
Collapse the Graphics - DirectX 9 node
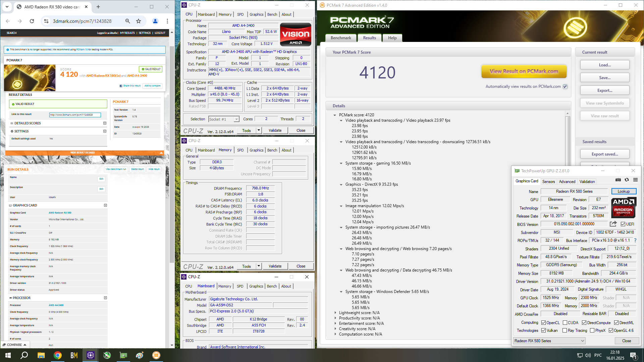(341, 184)
